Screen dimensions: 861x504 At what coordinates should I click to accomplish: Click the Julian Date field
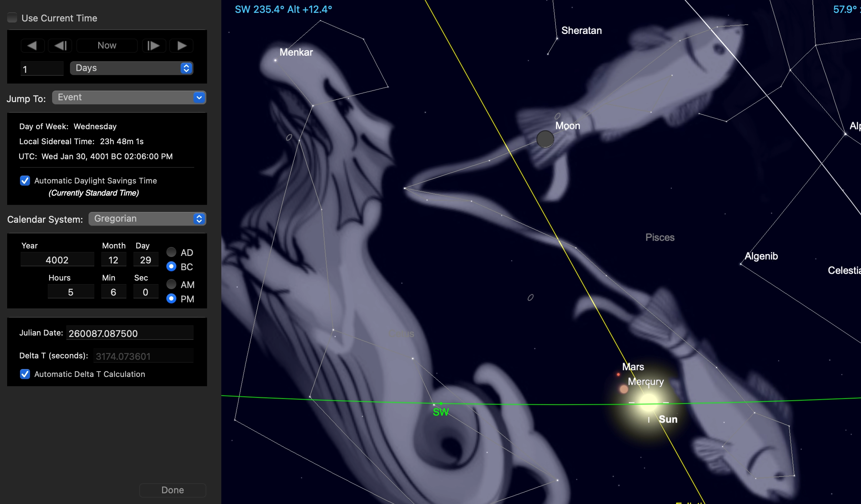[x=130, y=333]
